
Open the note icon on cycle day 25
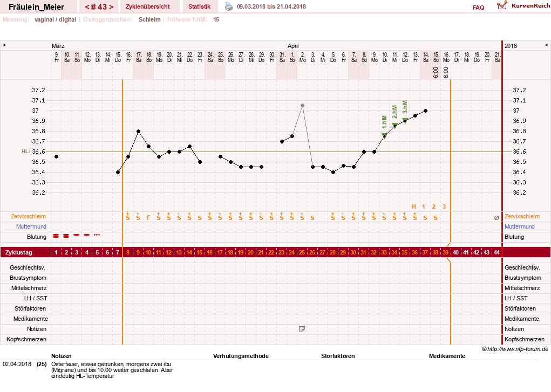coord(302,329)
